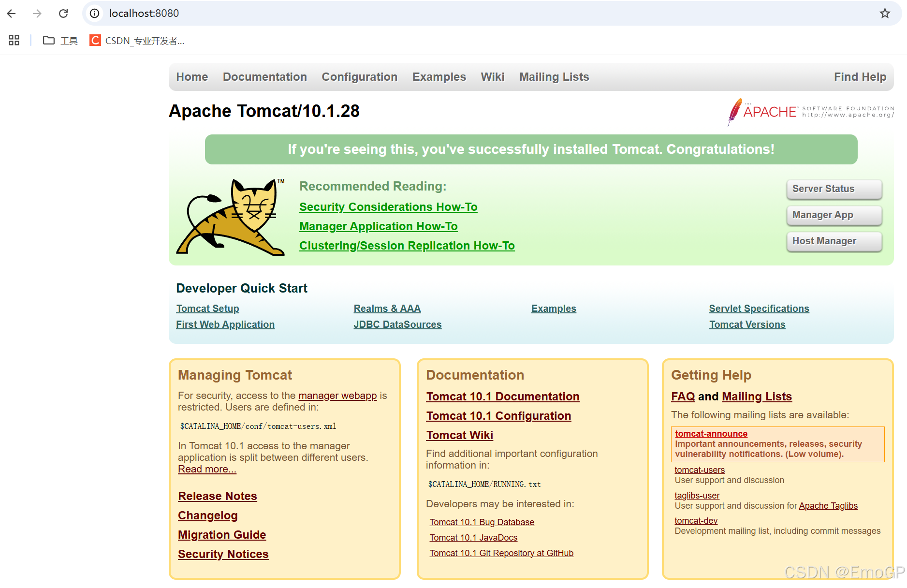Click the Congratulations success banner
This screenshot has height=588, width=907.
tap(531, 149)
